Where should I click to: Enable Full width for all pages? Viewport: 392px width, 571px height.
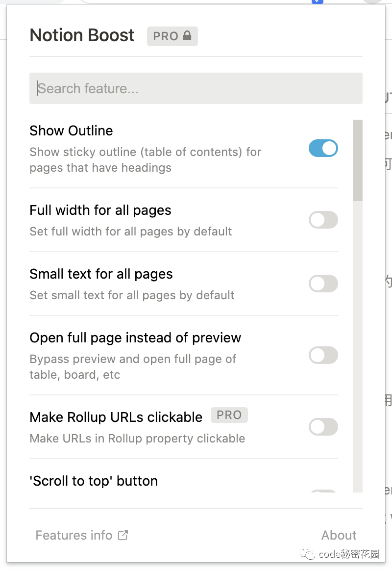(x=323, y=220)
